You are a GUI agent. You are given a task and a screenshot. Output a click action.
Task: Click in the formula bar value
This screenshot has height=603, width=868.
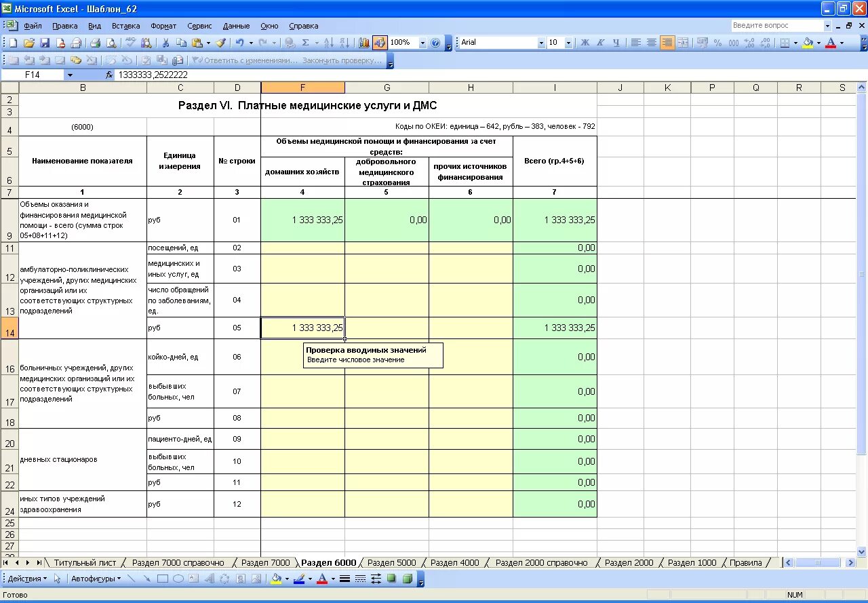pyautogui.click(x=153, y=75)
